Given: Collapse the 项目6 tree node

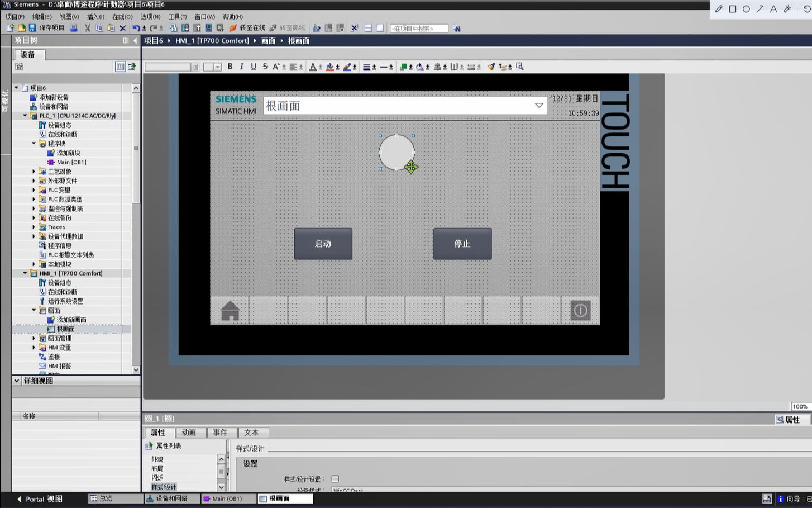Looking at the screenshot, I should pos(16,88).
